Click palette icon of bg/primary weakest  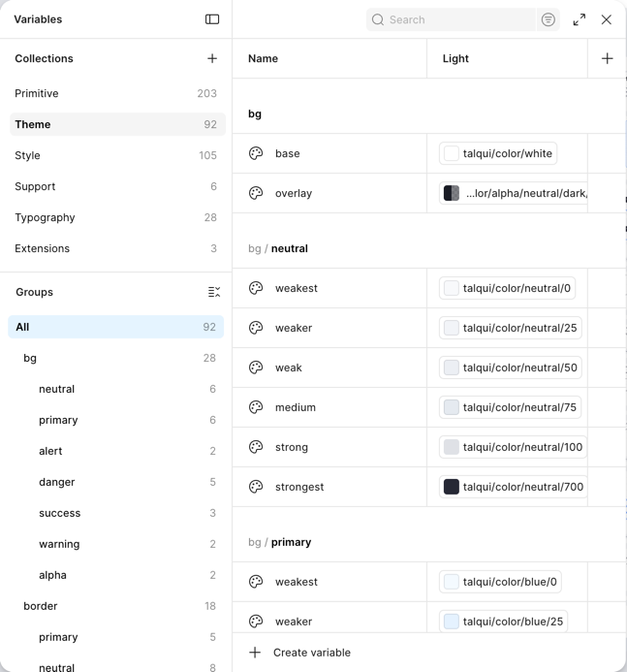click(x=256, y=582)
